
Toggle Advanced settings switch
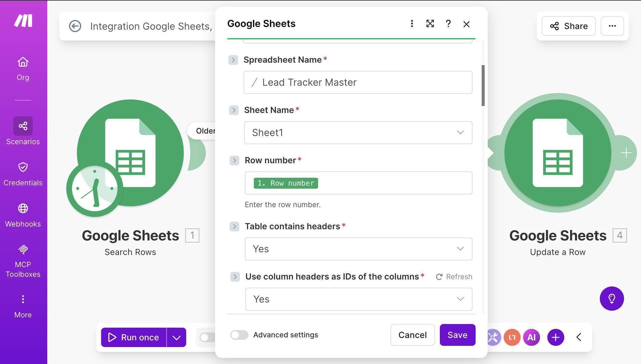click(239, 335)
